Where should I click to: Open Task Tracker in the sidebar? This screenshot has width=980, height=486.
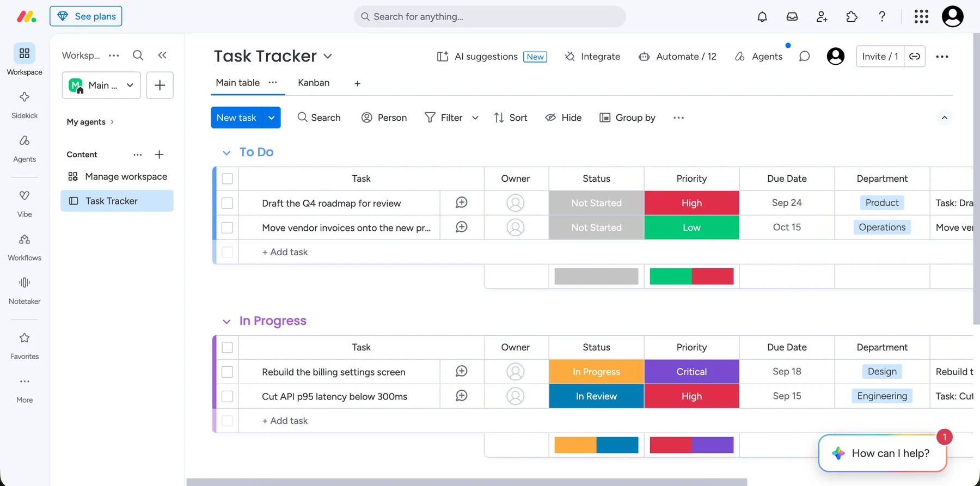click(117, 201)
